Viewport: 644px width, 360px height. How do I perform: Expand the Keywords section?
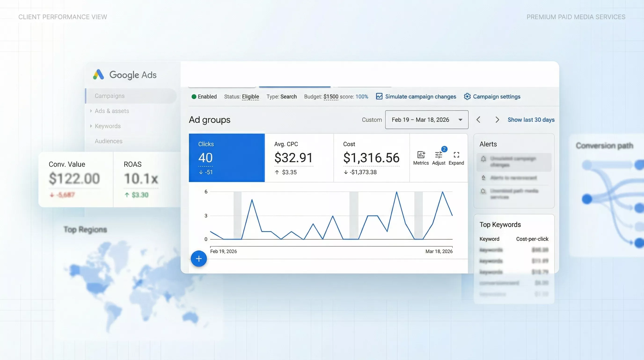91,126
